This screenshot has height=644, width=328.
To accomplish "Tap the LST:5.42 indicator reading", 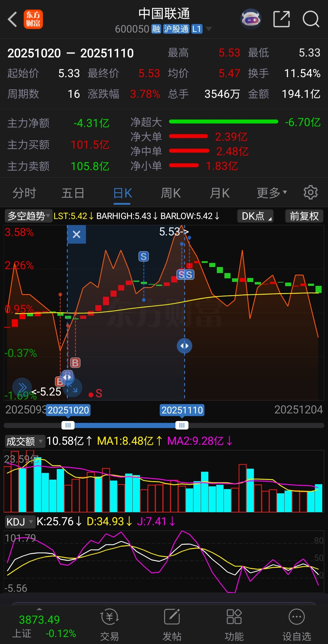I will pos(73,216).
